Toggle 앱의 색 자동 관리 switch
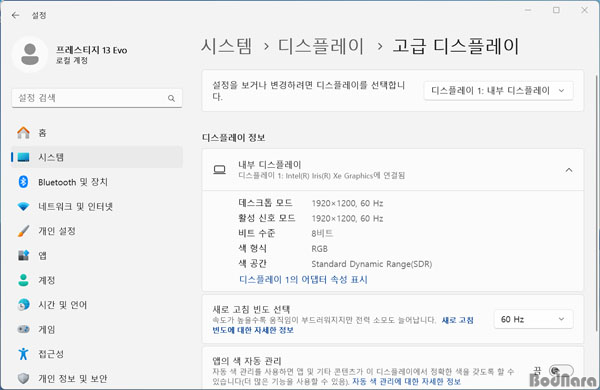 561,370
